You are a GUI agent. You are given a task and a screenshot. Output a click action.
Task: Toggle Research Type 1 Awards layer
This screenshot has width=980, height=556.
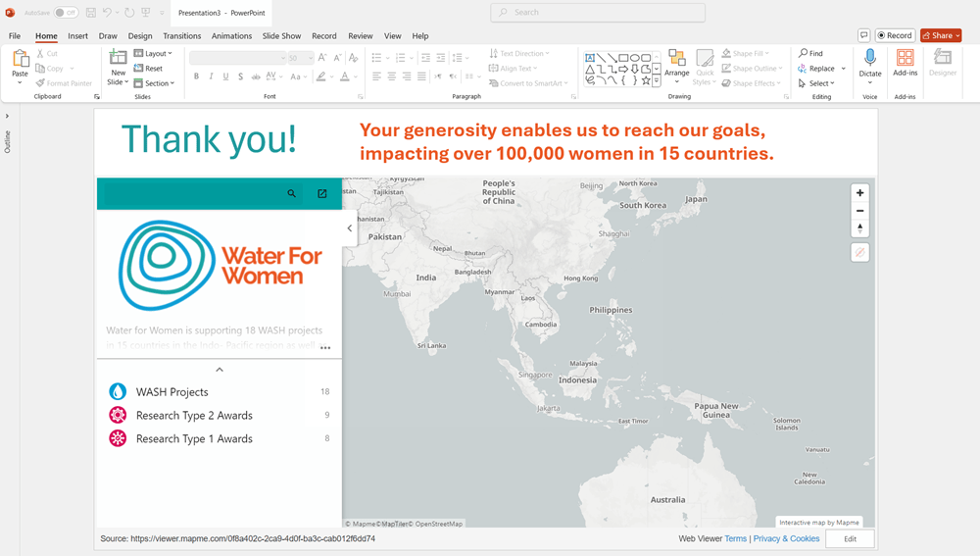[x=219, y=438]
